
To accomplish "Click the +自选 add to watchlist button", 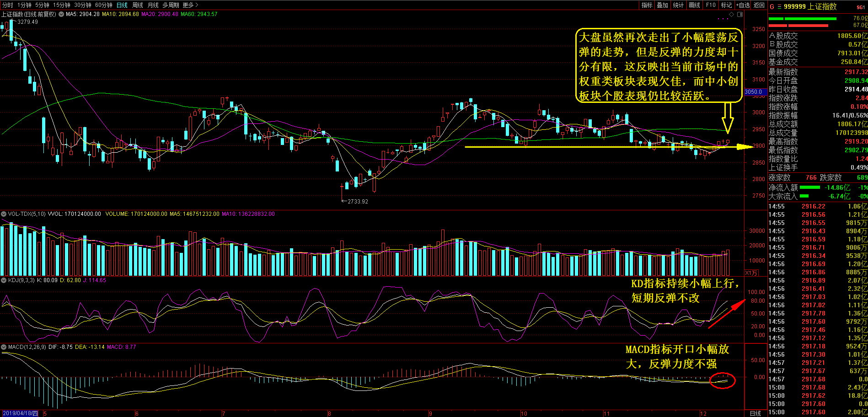I will click(x=743, y=5).
